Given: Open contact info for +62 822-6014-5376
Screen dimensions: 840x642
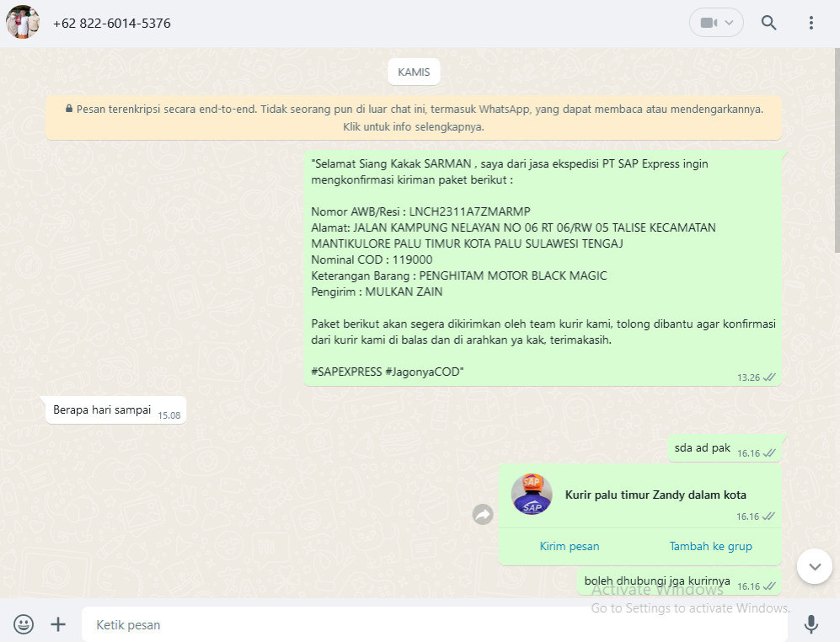Looking at the screenshot, I should click(111, 23).
